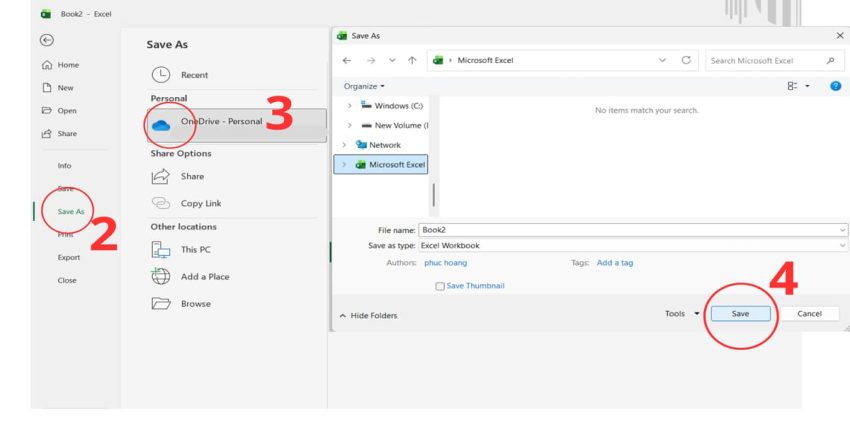Go back in the Save As dialog
850x425 pixels.
[x=347, y=61]
